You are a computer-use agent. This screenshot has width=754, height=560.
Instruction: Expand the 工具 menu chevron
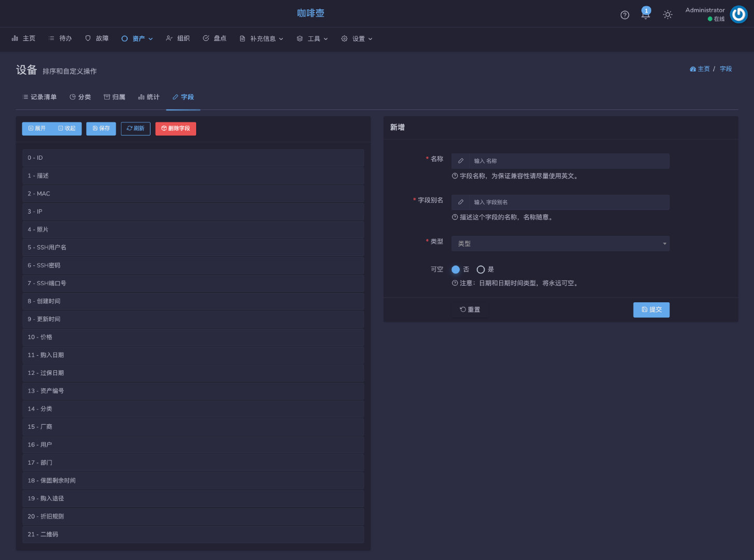(326, 39)
